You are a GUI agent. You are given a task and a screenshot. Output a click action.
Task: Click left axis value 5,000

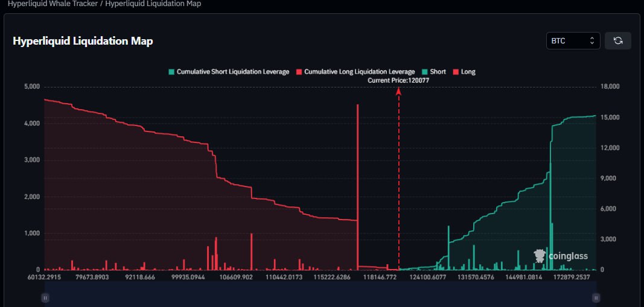tap(31, 87)
